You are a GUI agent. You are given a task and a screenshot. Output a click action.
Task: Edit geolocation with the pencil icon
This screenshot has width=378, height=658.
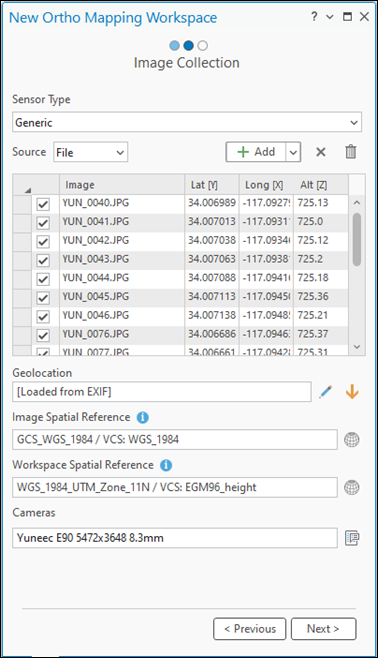[x=326, y=392]
